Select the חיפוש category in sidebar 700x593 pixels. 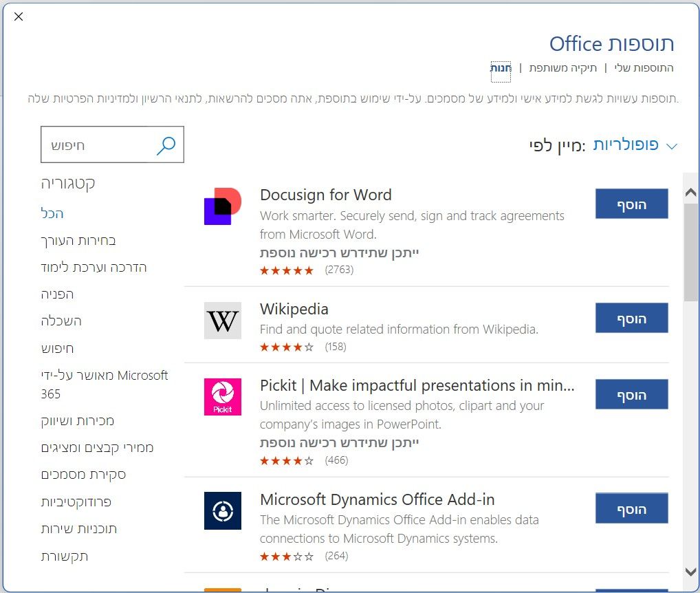point(57,348)
